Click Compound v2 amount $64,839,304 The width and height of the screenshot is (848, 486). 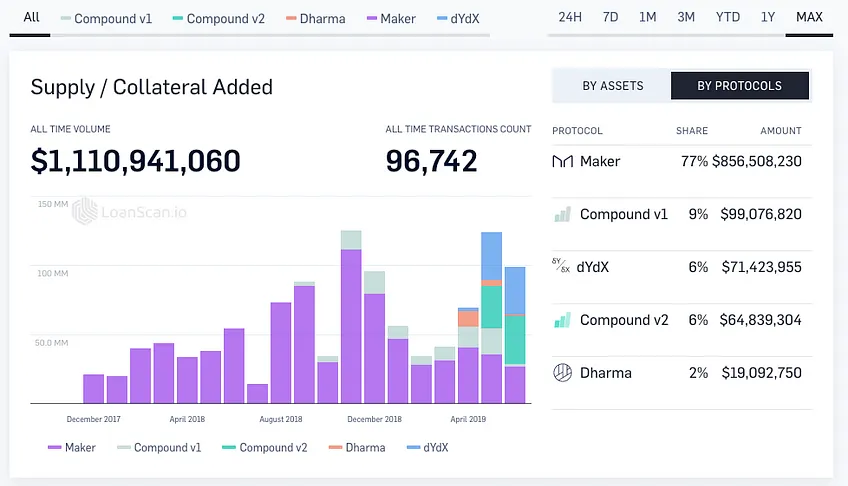(x=760, y=320)
